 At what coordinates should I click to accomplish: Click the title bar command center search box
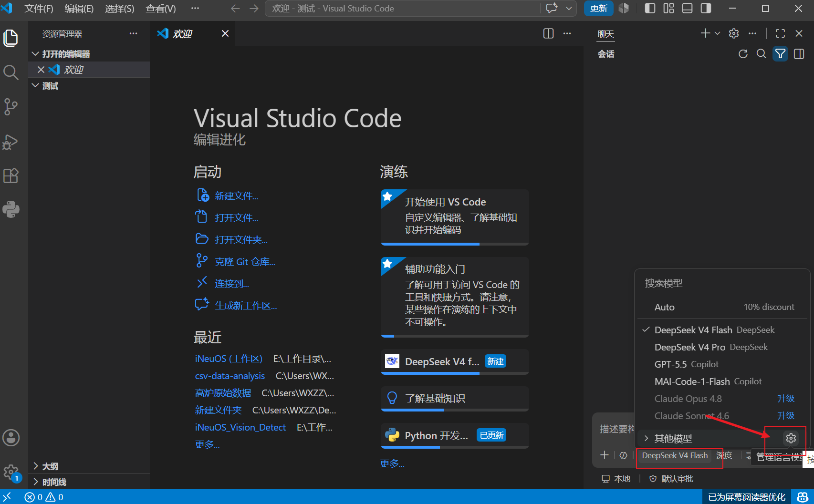point(403,9)
